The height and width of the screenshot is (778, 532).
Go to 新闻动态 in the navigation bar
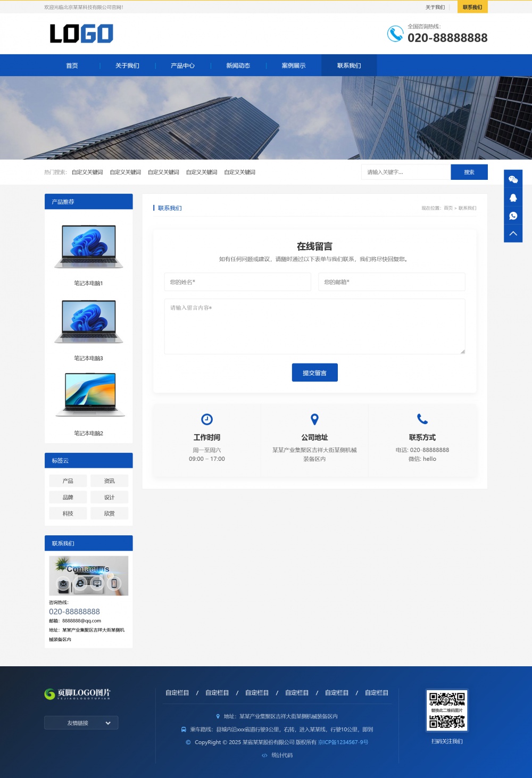[x=238, y=65]
